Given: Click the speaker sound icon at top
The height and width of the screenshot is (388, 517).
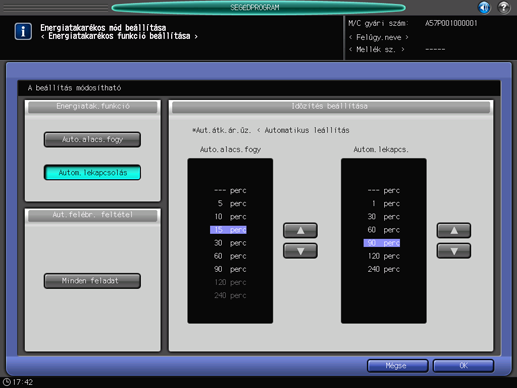Looking at the screenshot, I should [x=484, y=7].
